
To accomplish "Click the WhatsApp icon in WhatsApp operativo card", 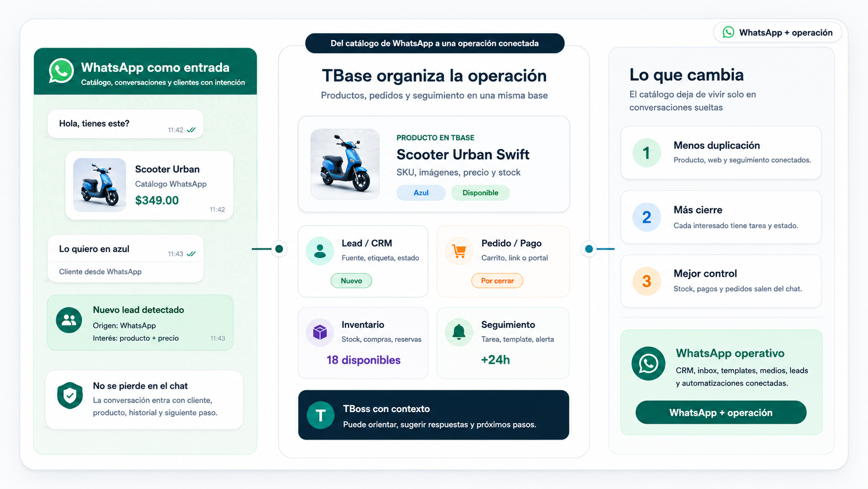I will pyautogui.click(x=648, y=363).
